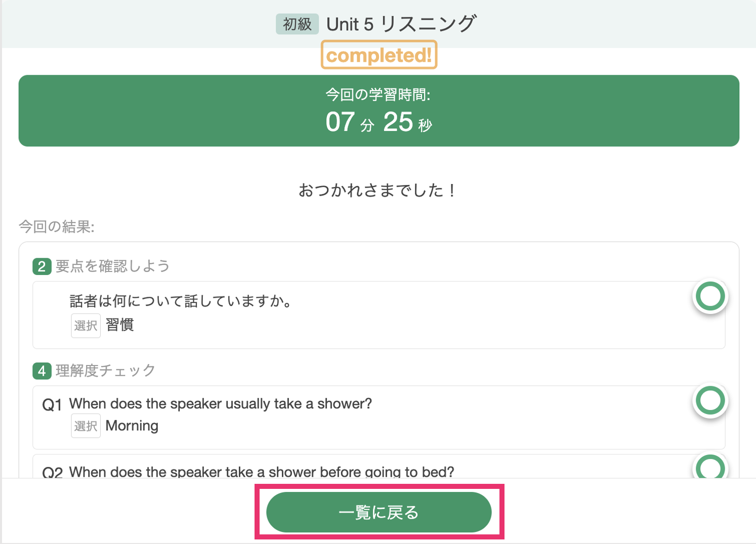Image resolution: width=756 pixels, height=544 pixels.
Task: Click the Q1 shower question text
Action: [220, 403]
